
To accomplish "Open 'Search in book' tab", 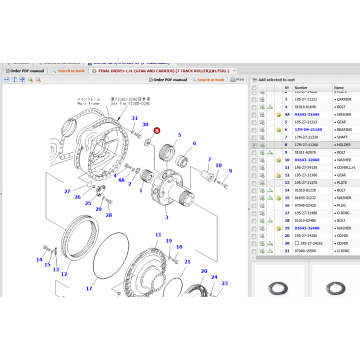I will [68, 71].
